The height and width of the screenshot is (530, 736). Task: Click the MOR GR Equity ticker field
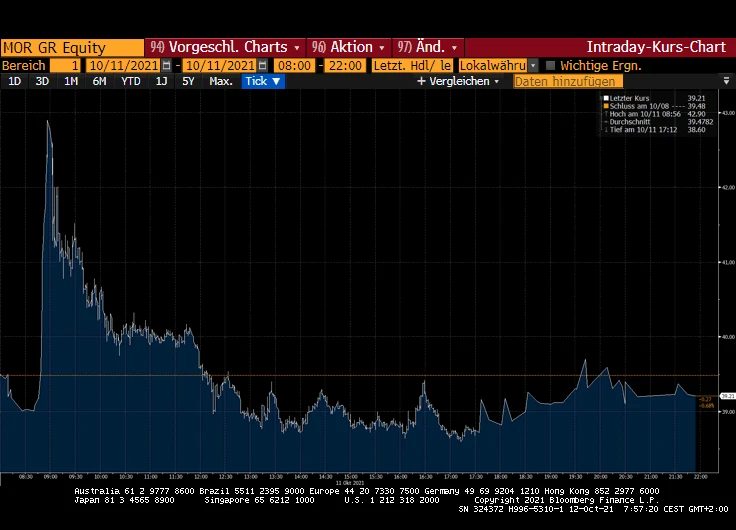click(72, 47)
